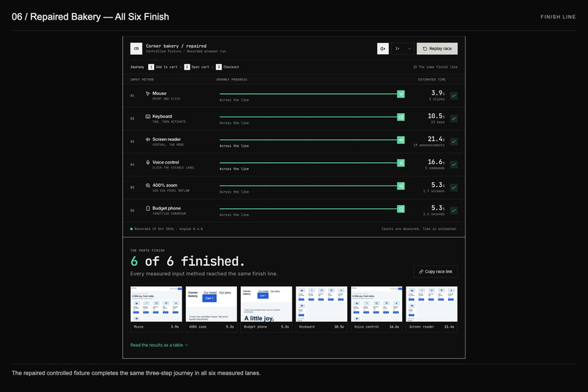
Task: Toggle the Budget phone lane finished checkmark
Action: 454,210
